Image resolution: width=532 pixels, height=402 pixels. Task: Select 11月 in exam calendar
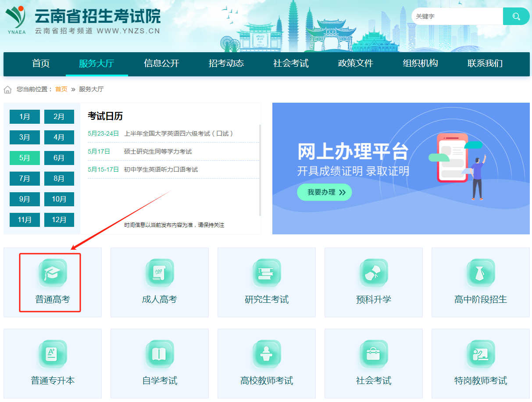(x=25, y=220)
